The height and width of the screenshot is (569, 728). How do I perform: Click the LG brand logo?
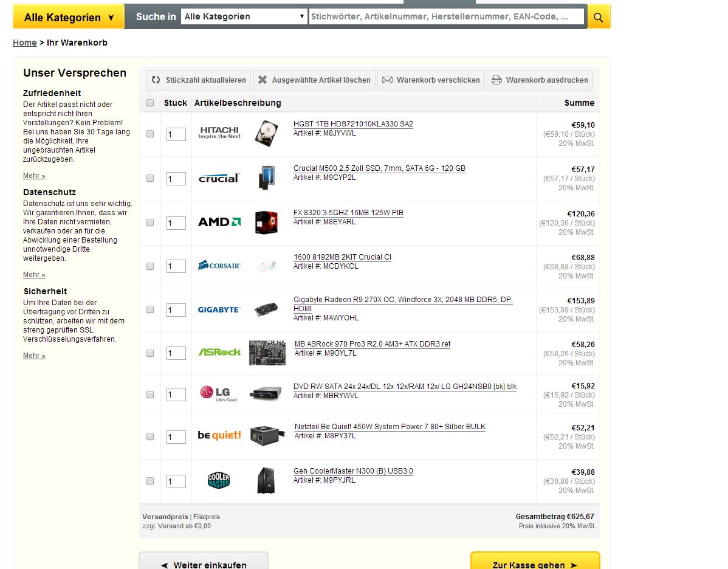click(219, 394)
